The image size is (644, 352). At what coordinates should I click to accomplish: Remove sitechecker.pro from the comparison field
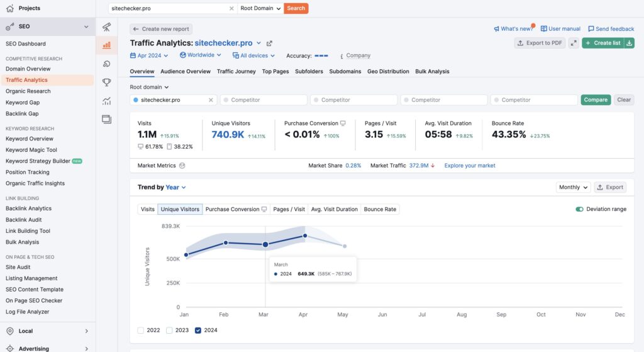coord(211,100)
